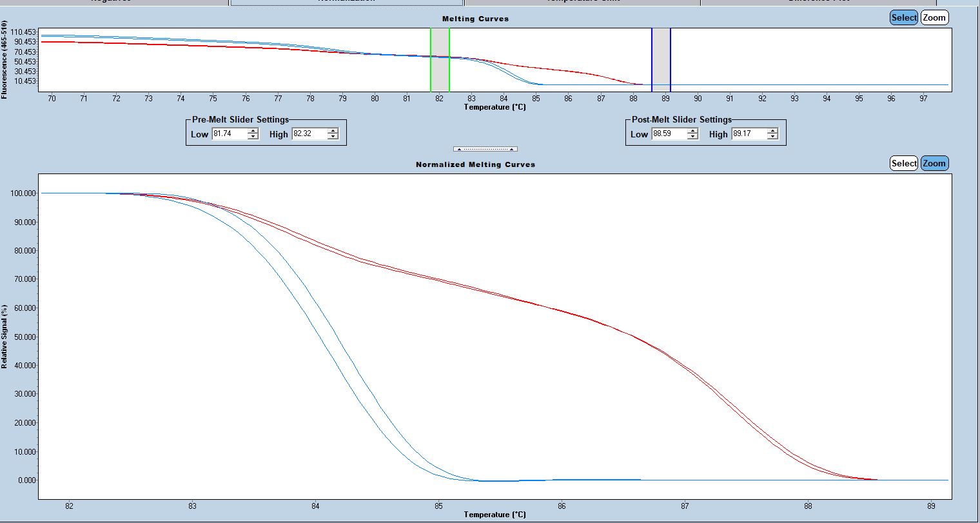The image size is (980, 523).
Task: Activate Zoom mode for the Melting Curves chart
Action: (934, 18)
